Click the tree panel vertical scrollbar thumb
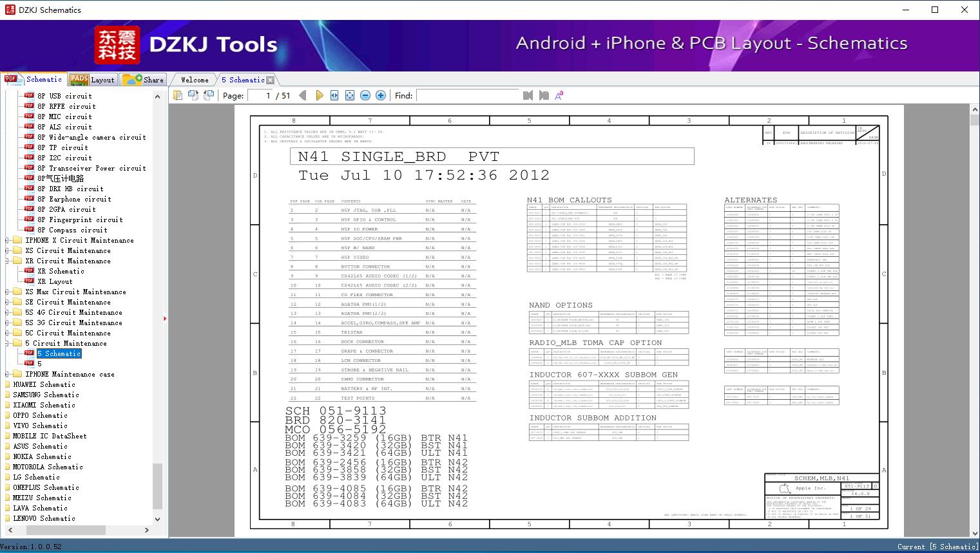980x553 pixels. [157, 485]
